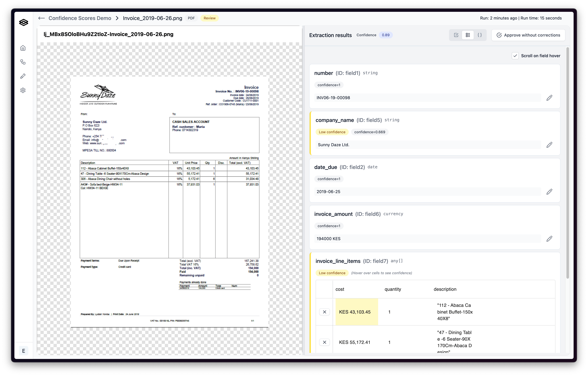Viewport: 588px width, 376px height.
Task: Click the back arrow in header
Action: (x=42, y=18)
